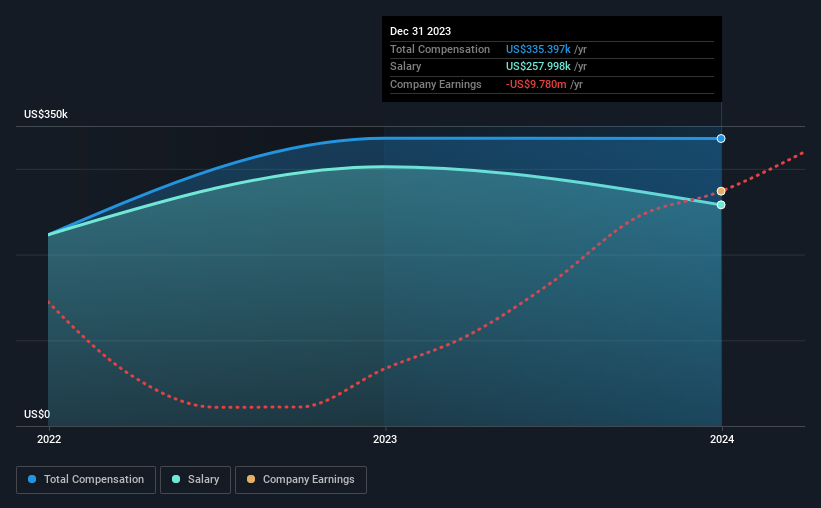Click the US$0 y-axis label

pos(37,414)
